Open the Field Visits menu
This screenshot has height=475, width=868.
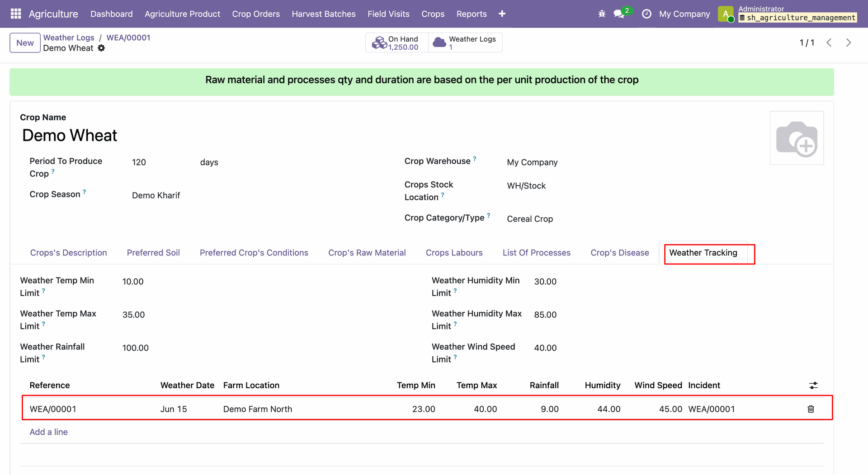coord(388,14)
